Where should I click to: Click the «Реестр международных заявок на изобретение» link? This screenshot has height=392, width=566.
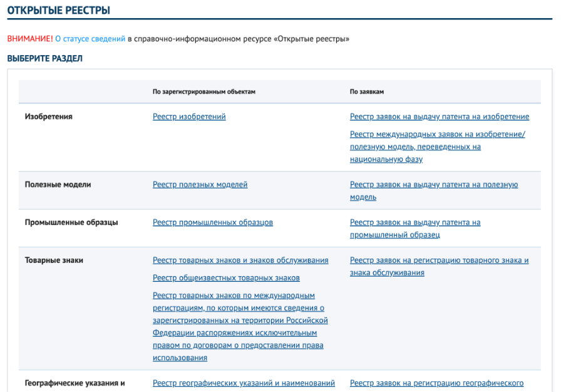[437, 134]
